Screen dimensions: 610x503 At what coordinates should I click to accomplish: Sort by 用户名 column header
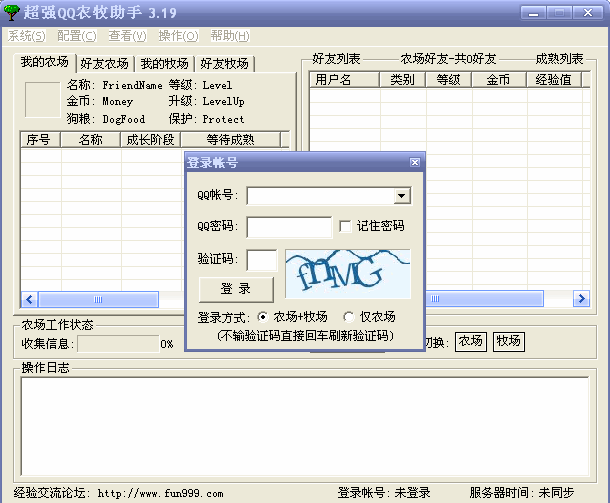point(345,80)
